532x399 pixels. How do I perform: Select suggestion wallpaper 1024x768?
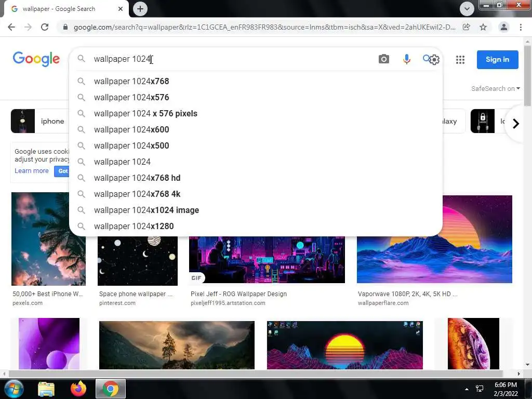[256, 82]
